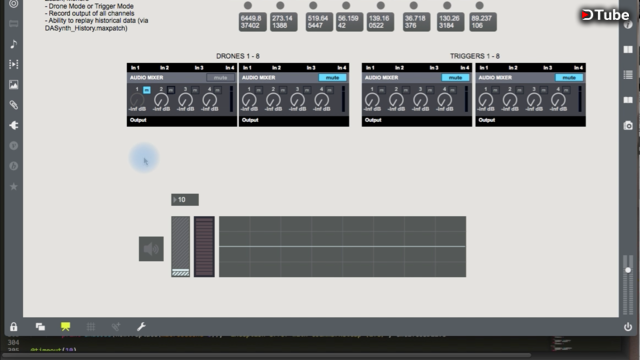640x360 pixels.
Task: Click the number box reading 130.26
Action: [x=450, y=22]
